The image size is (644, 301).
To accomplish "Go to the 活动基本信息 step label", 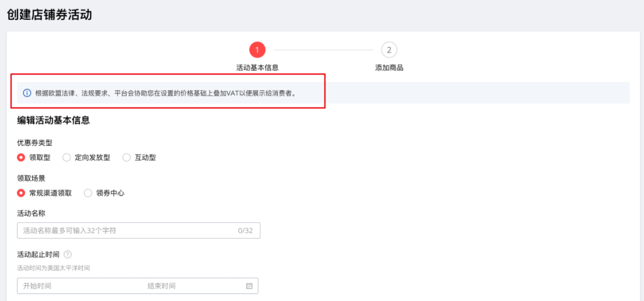I will (257, 68).
